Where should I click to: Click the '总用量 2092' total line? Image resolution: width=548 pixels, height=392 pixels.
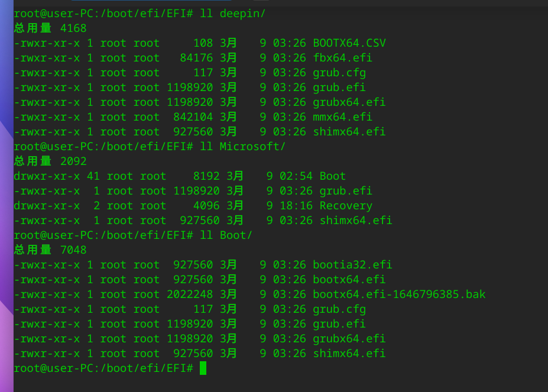[50, 161]
